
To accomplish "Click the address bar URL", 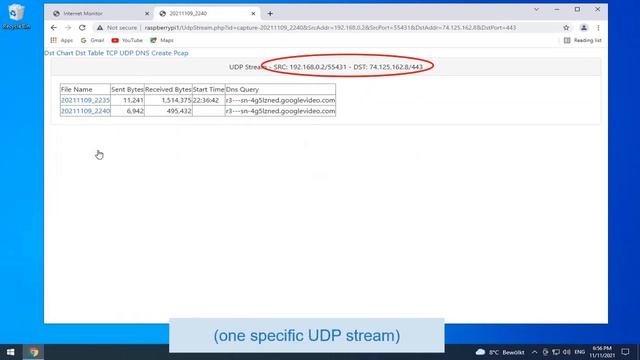I will click(330, 28).
